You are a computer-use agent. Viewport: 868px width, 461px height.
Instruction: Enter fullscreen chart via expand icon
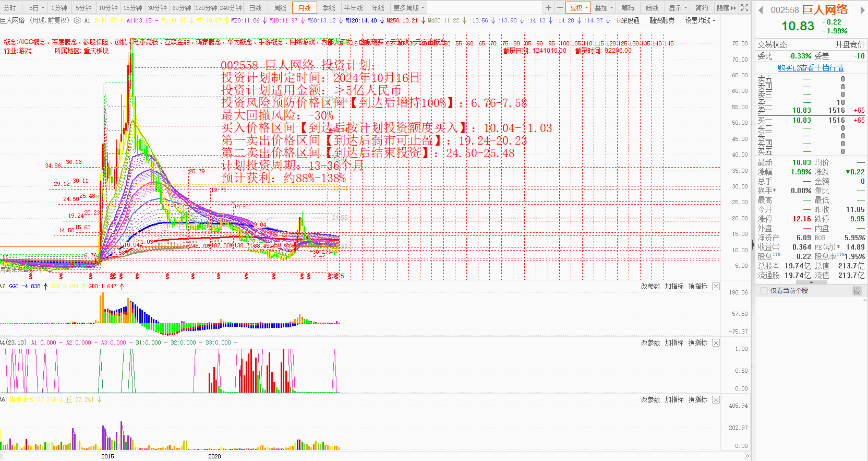click(x=745, y=8)
